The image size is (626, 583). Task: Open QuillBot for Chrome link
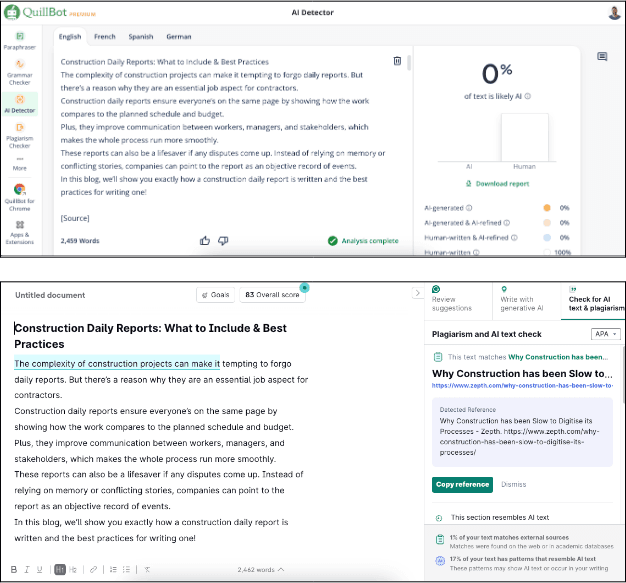(x=20, y=198)
